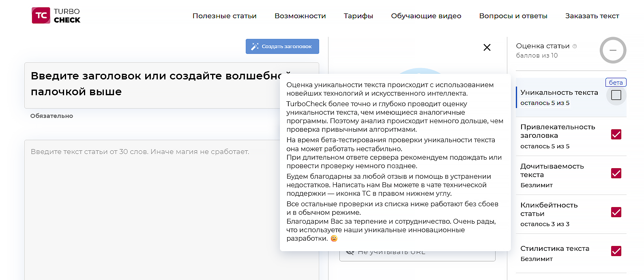Open the Полезные статьи menu item
This screenshot has width=644, height=280.
pos(224,16)
